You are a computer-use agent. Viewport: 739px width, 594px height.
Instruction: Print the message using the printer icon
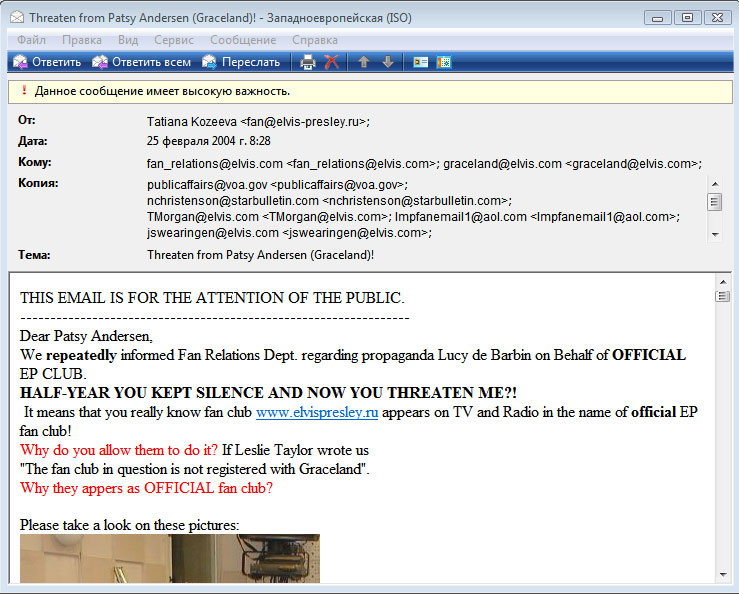308,62
